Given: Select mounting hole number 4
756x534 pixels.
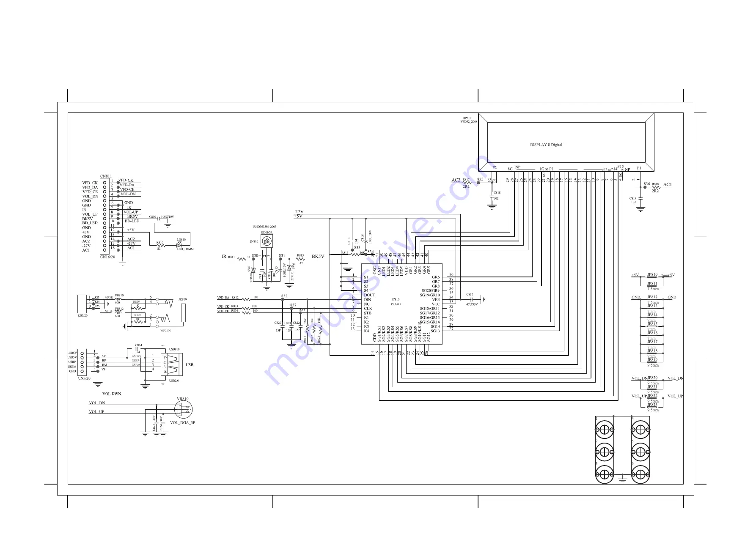Looking at the screenshot, I should click(640, 430).
